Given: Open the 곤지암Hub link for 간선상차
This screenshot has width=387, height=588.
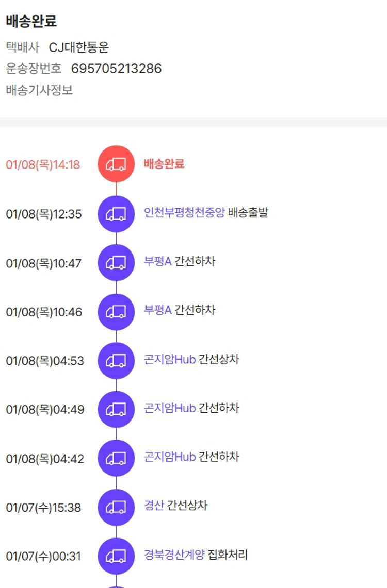Looking at the screenshot, I should tap(170, 360).
